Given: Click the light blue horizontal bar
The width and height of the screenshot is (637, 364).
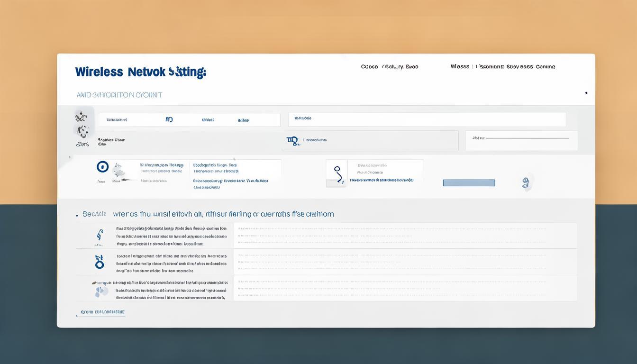Looking at the screenshot, I should point(469,183).
